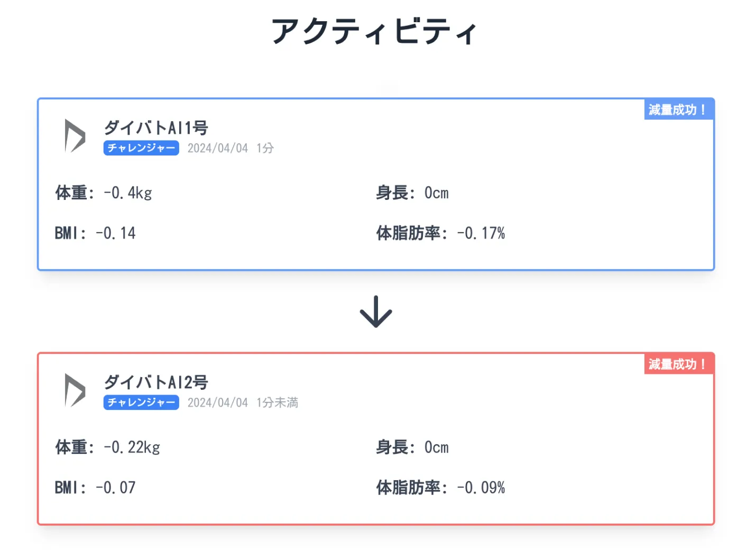Click the red 減量成功！ badge

click(678, 364)
